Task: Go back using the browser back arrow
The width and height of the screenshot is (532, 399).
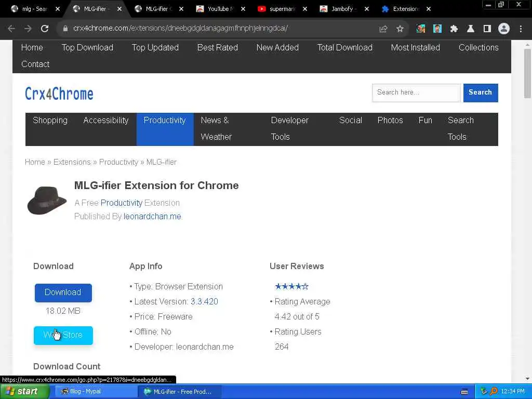Action: (11, 29)
